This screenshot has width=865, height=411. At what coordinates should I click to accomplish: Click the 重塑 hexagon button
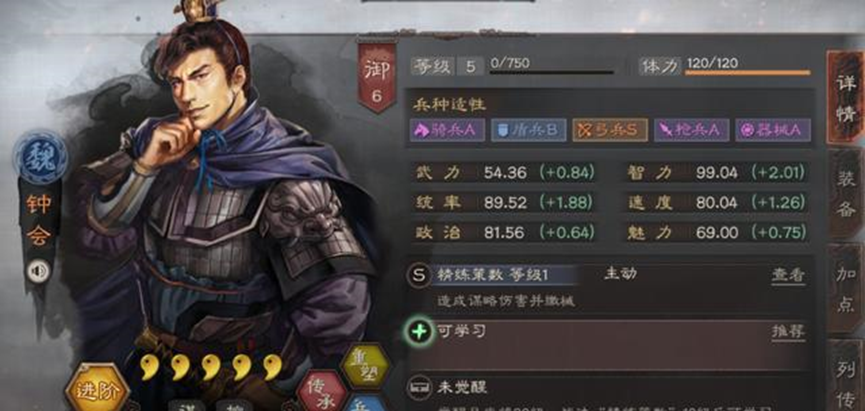(365, 367)
